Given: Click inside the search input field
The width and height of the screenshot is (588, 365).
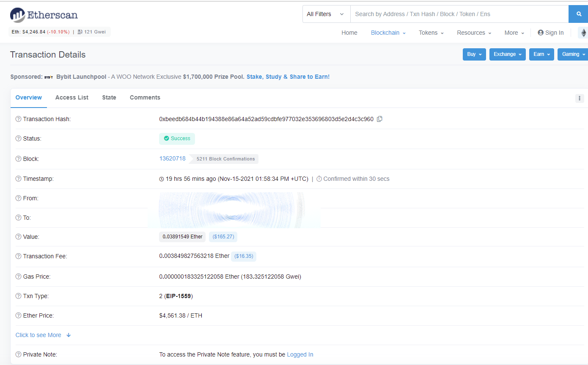Looking at the screenshot, I should pos(444,14).
